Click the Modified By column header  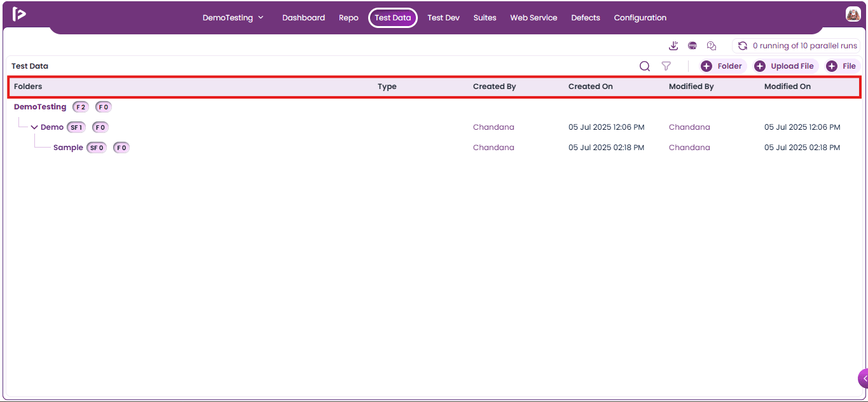(x=691, y=87)
